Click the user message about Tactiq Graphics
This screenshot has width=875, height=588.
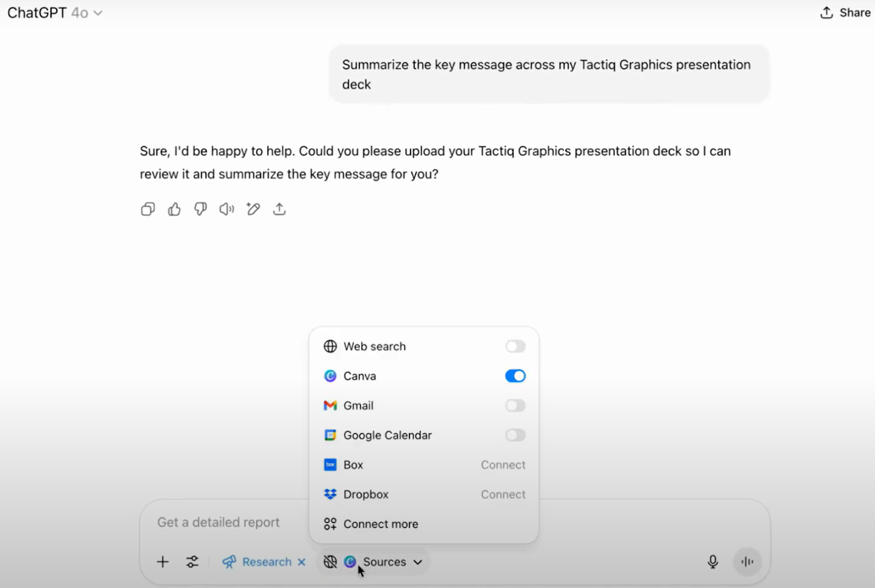coord(549,74)
